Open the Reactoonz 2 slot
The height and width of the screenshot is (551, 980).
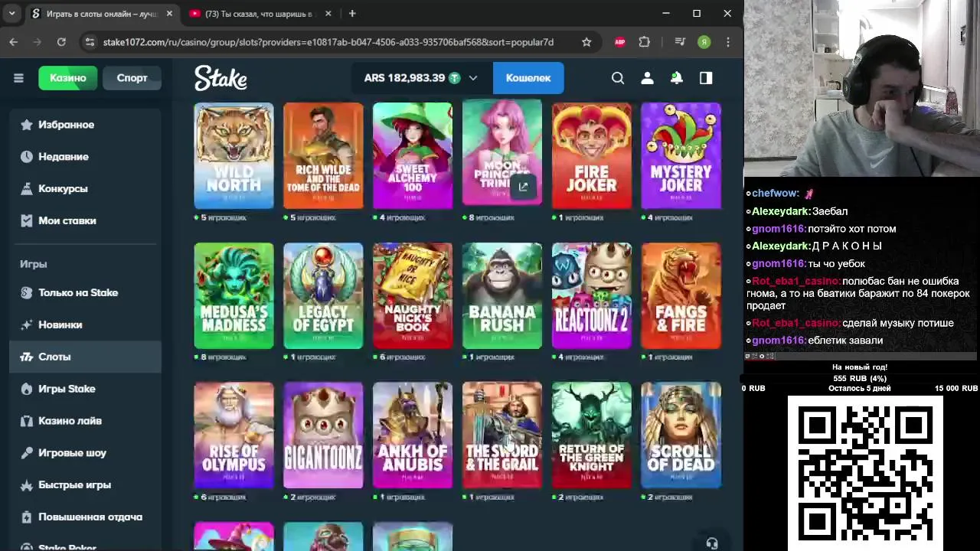592,296
